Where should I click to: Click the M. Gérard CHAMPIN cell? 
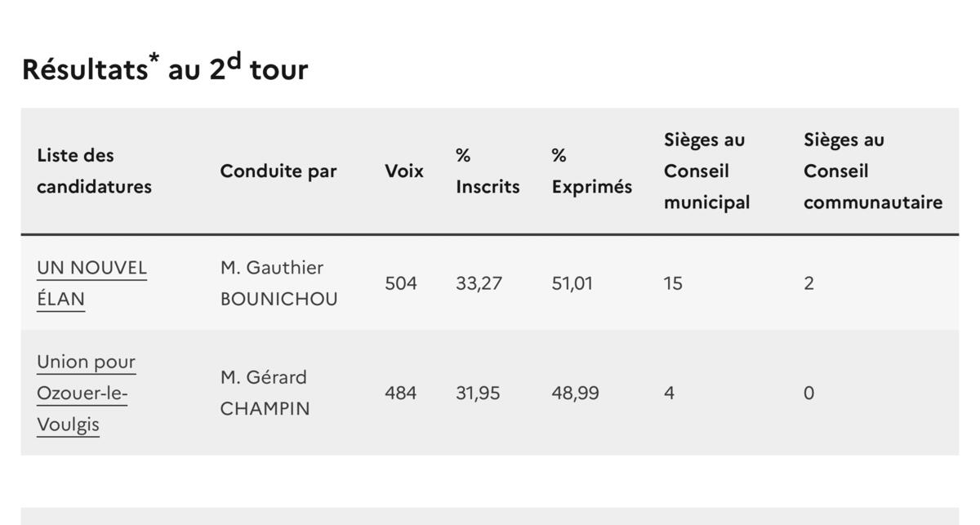[265, 393]
